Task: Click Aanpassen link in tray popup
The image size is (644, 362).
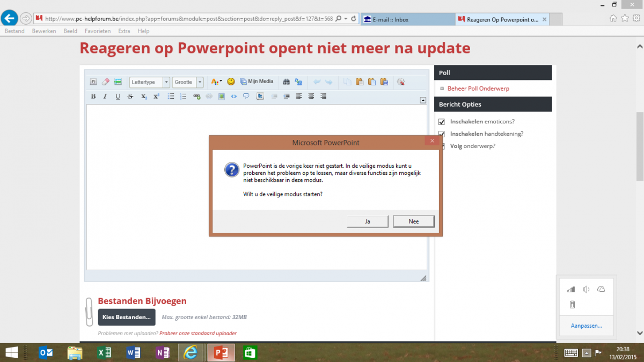Action: coord(586,326)
